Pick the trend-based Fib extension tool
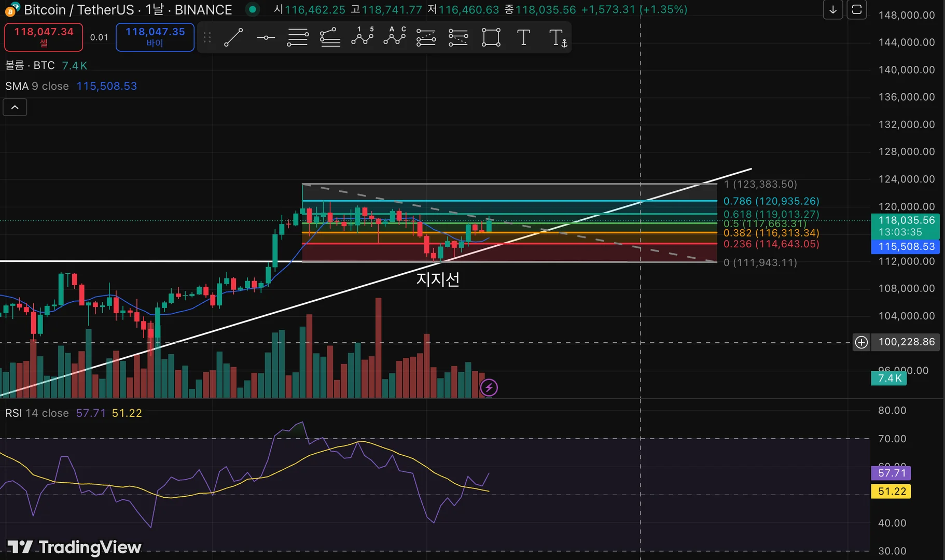The image size is (945, 560). 330,37
